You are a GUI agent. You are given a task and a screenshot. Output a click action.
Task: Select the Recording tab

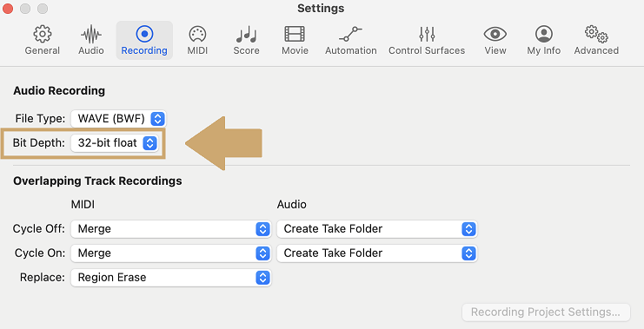[x=144, y=40]
